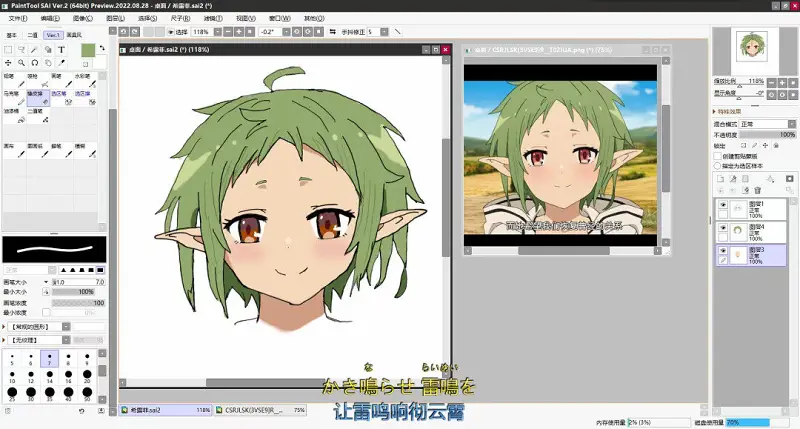Select the 油漆桶 paint bucket tool
The width and height of the screenshot is (800, 429).
pos(14,116)
